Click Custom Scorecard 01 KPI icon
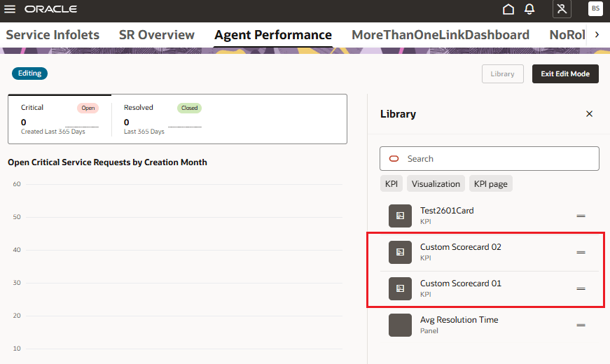 (x=400, y=288)
